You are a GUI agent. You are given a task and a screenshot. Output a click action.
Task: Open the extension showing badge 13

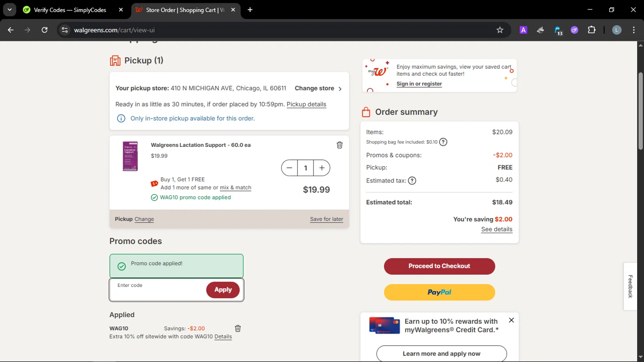click(x=558, y=30)
